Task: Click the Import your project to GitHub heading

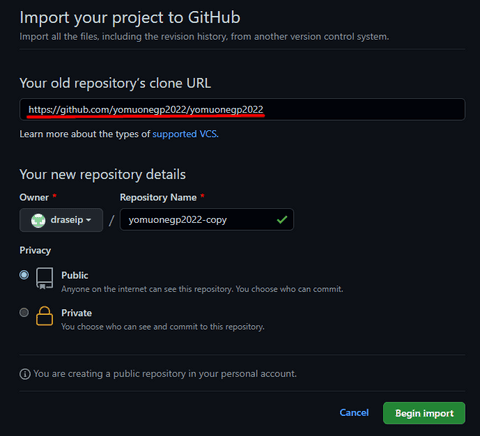Action: point(130,18)
